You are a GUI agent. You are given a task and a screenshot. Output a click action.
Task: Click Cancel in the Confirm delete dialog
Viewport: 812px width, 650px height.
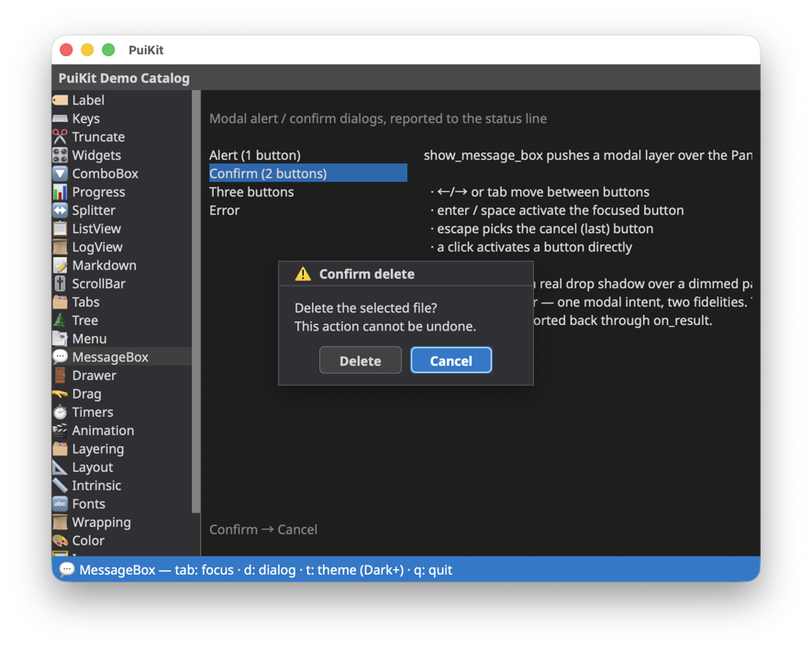click(x=451, y=361)
